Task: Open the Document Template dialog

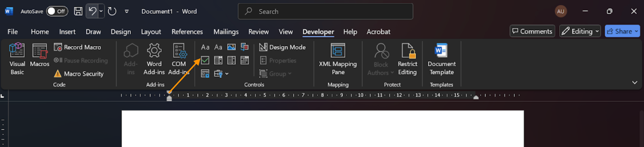Action: coord(442,59)
